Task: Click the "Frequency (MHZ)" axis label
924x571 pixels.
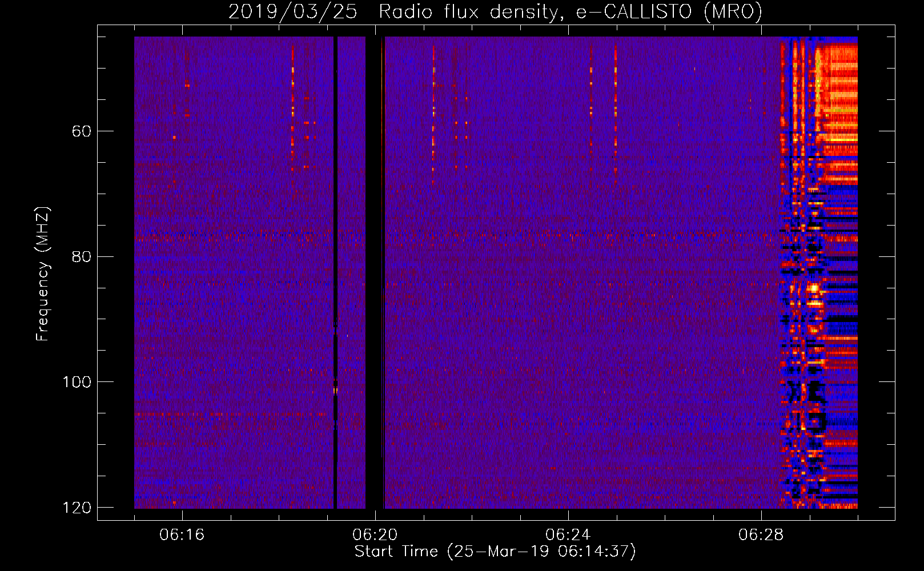Action: (43, 274)
